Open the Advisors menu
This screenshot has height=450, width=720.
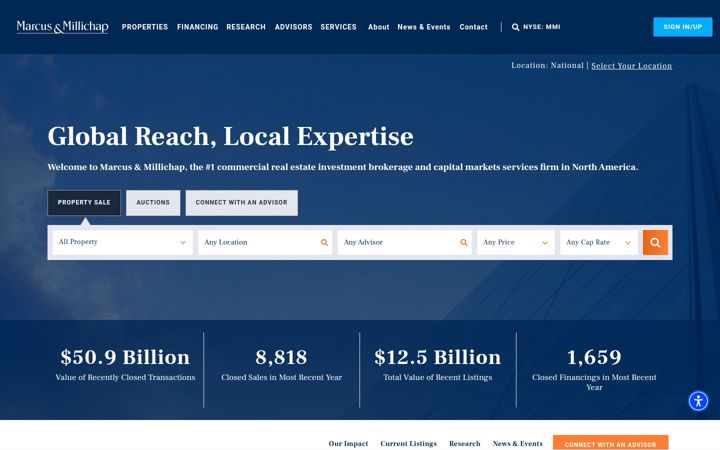tap(293, 27)
